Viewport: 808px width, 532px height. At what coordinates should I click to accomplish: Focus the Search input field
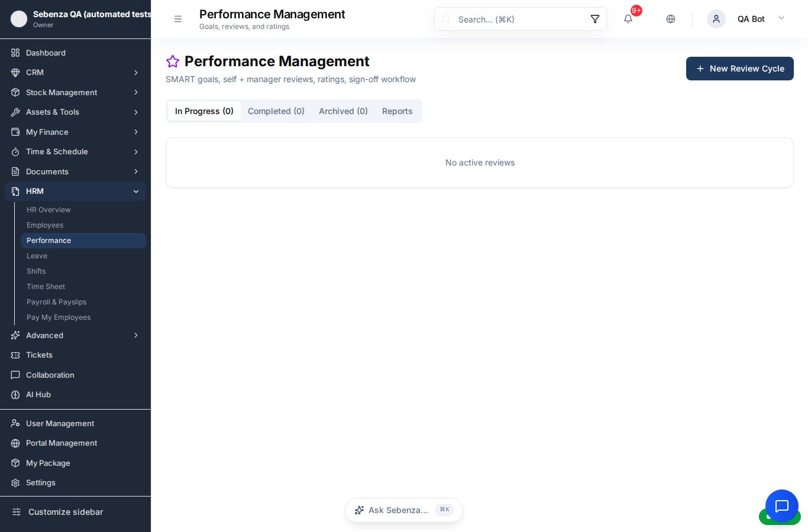click(521, 19)
